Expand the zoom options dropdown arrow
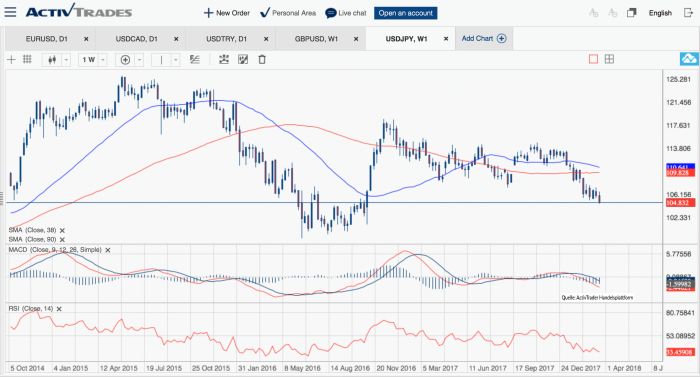The image size is (700, 377). click(139, 59)
